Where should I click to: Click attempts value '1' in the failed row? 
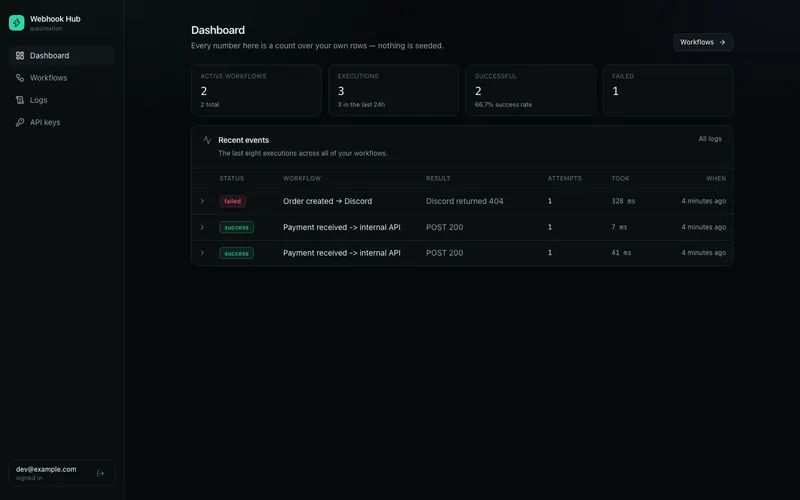tap(549, 201)
